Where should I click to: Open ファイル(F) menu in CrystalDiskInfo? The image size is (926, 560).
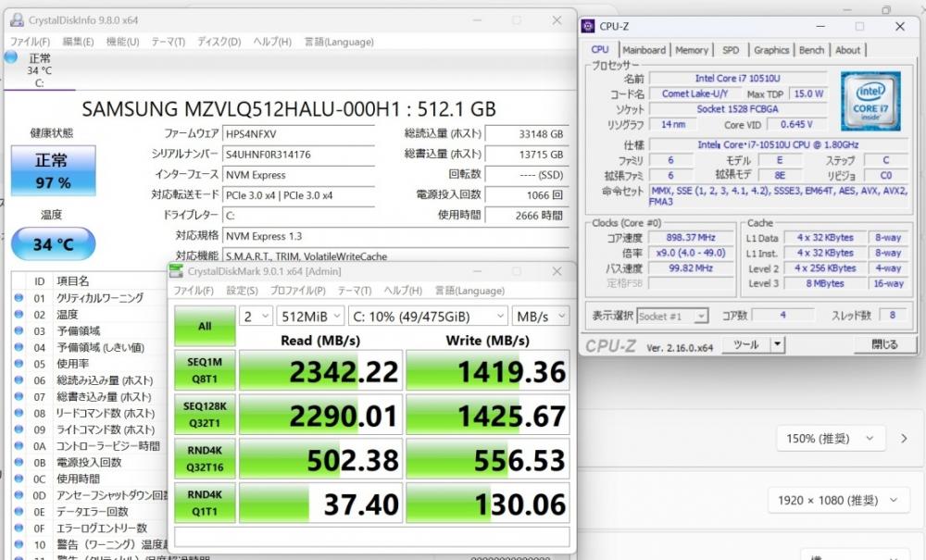(x=31, y=42)
